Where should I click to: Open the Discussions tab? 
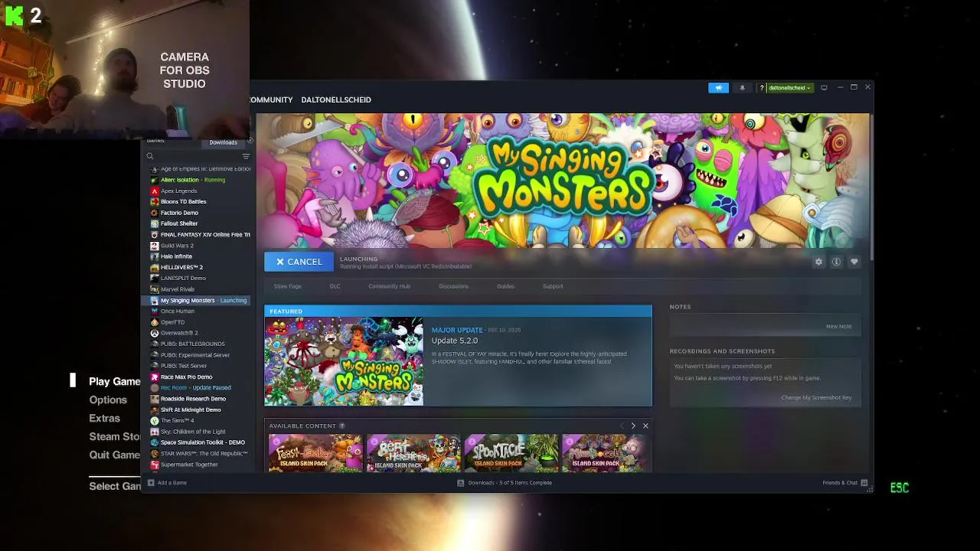coord(453,286)
